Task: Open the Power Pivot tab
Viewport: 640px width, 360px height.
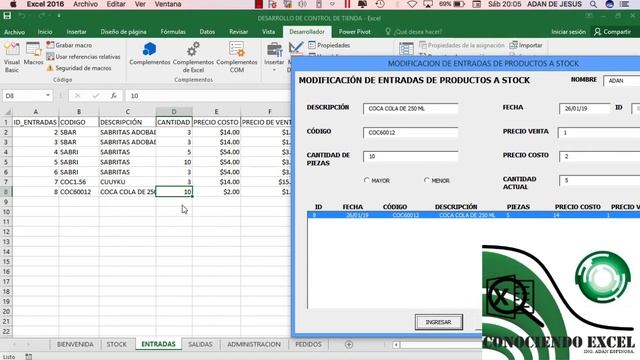Action: pyautogui.click(x=354, y=32)
